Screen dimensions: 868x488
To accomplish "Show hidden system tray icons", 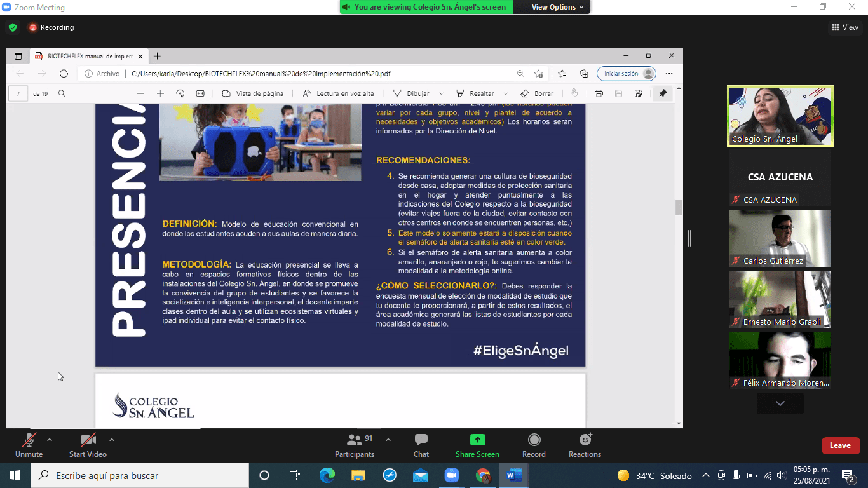I will point(706,475).
